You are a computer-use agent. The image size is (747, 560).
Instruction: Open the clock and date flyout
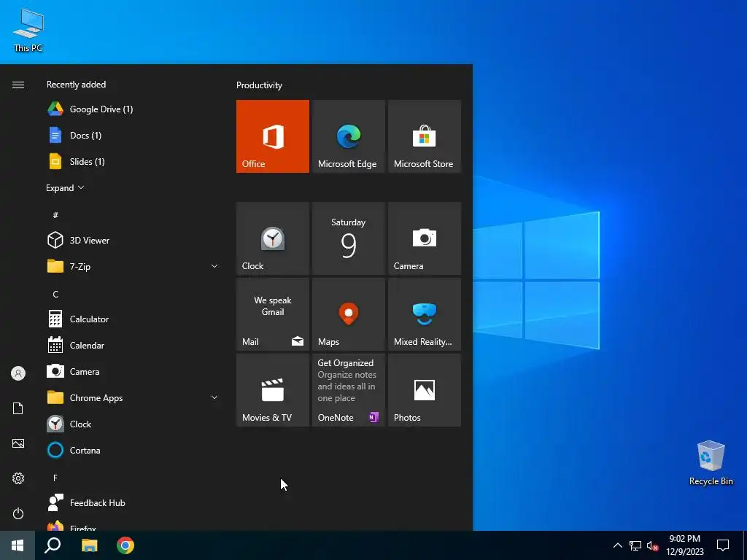(x=684, y=545)
